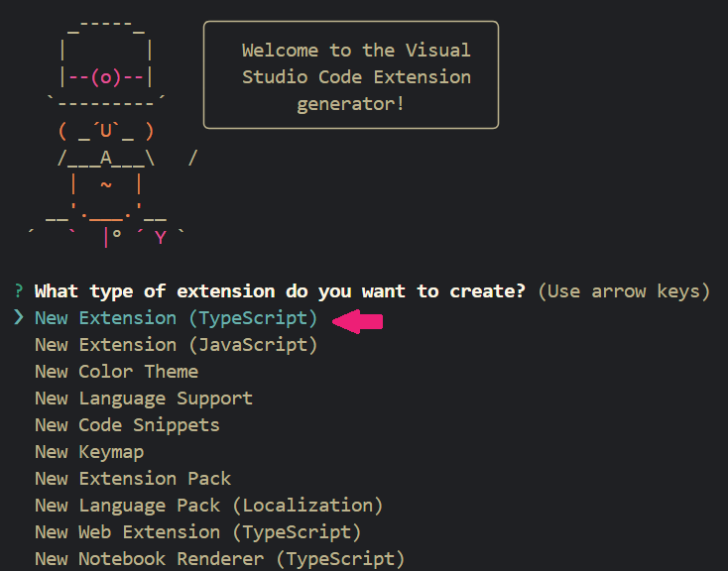Select New Color Theme entry

click(x=116, y=372)
